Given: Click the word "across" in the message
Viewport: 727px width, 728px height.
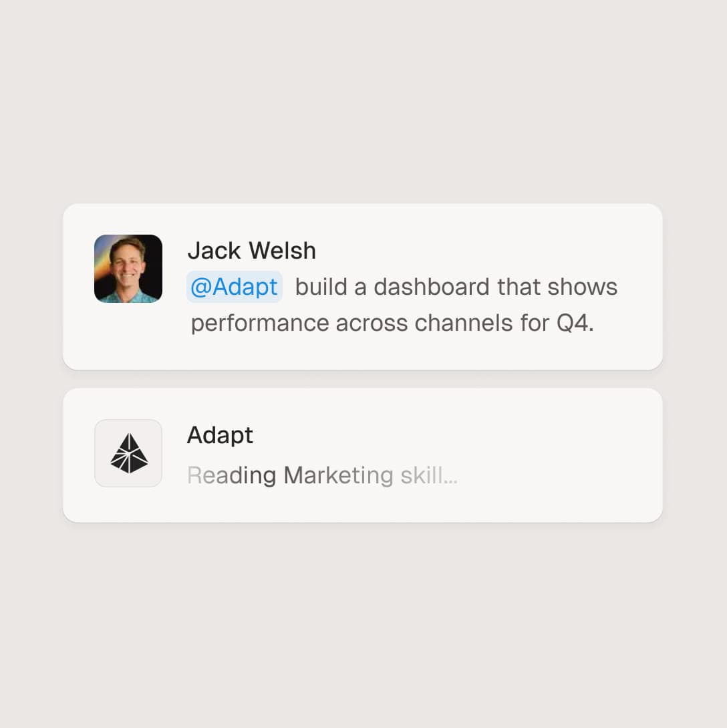Looking at the screenshot, I should [372, 324].
